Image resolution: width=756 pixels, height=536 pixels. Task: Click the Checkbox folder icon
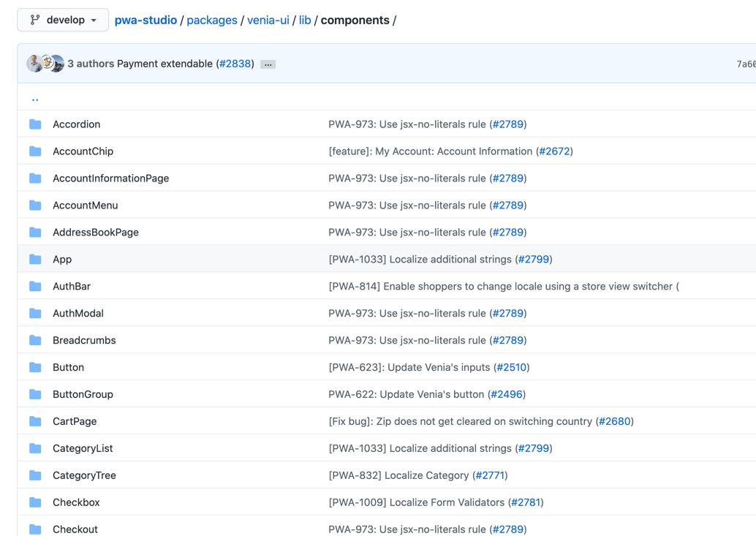coord(35,502)
